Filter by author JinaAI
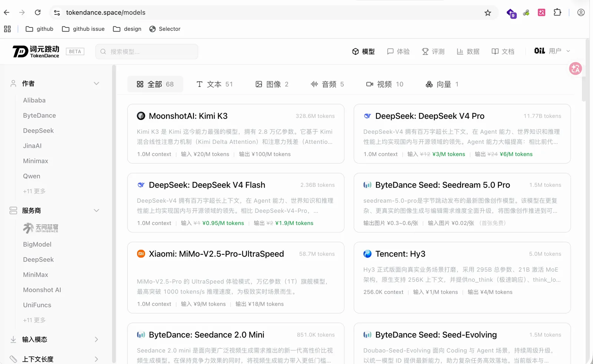The height and width of the screenshot is (364, 593). coord(32,146)
